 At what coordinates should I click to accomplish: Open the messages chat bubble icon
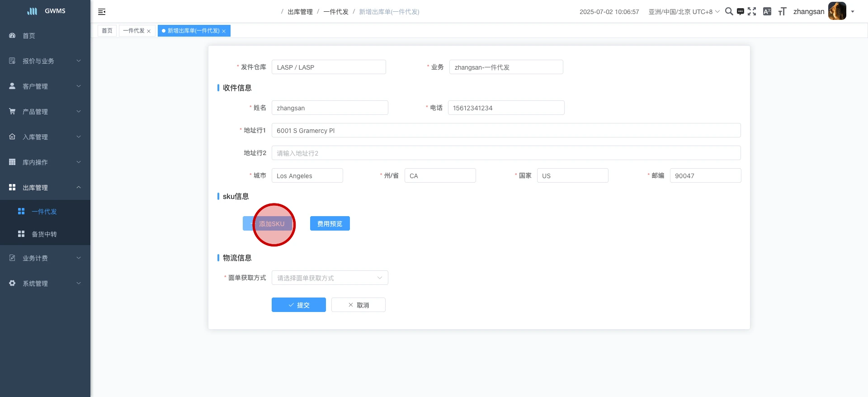tap(740, 12)
